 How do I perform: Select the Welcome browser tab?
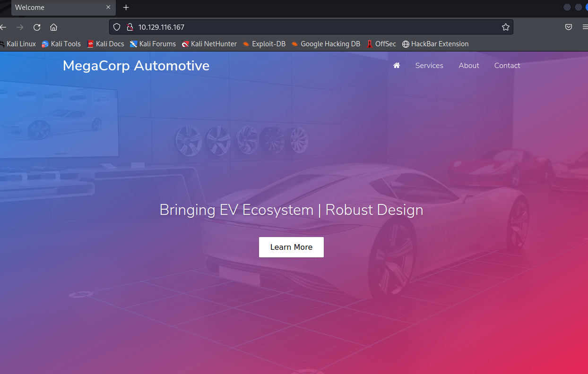point(58,8)
